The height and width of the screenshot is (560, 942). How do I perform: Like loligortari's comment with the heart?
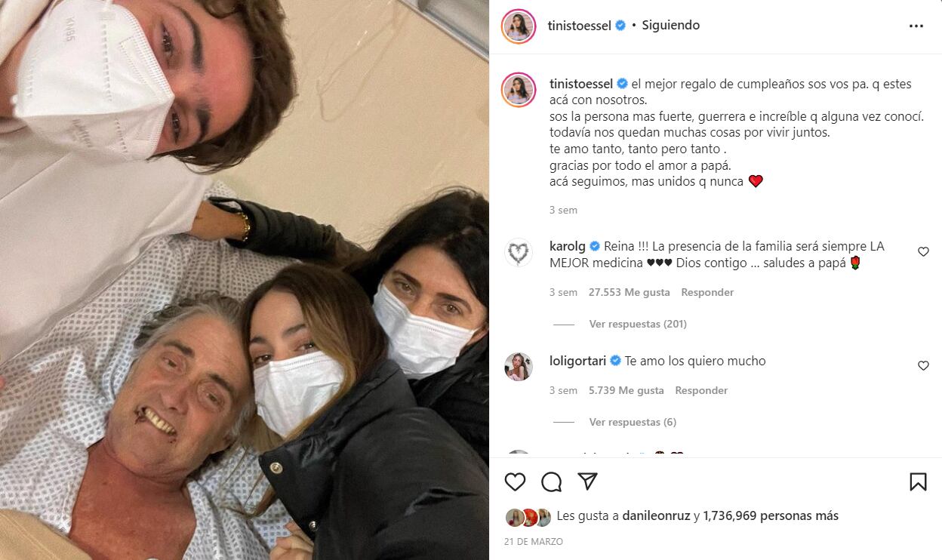point(923,366)
